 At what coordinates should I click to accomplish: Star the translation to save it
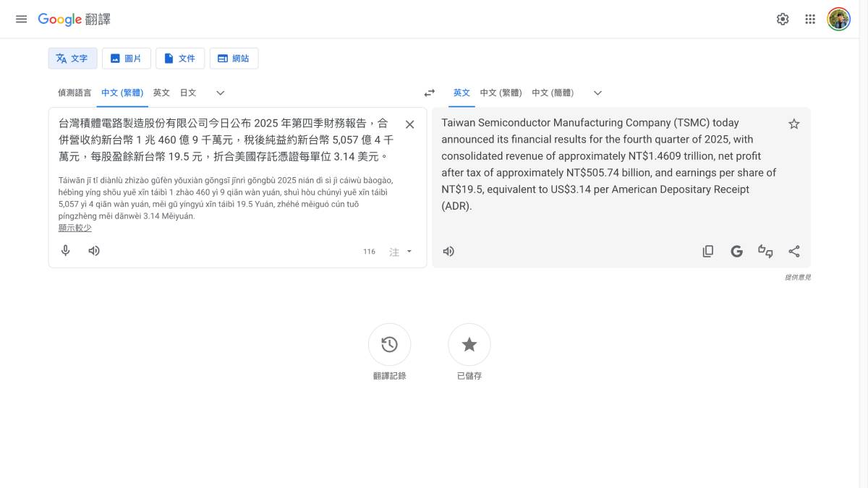793,124
